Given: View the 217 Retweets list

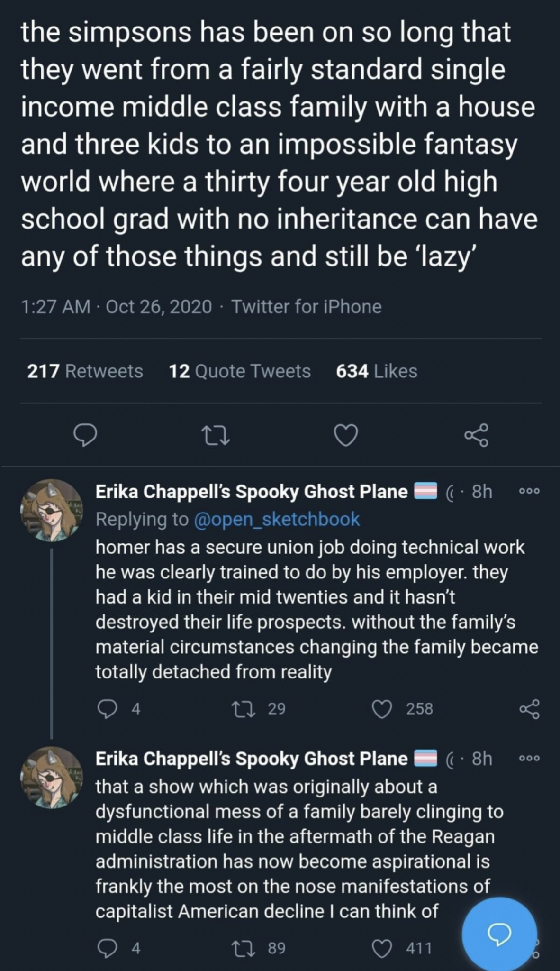Looking at the screenshot, I should click(85, 371).
